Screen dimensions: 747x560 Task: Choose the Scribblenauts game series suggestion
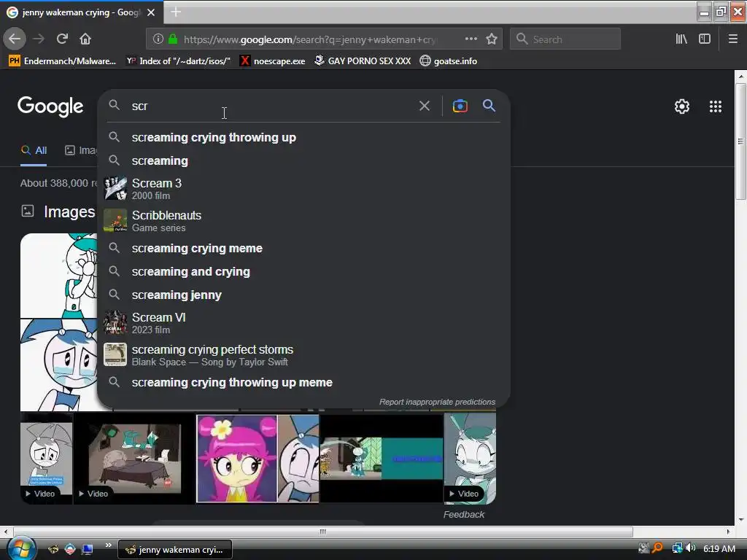coord(303,221)
